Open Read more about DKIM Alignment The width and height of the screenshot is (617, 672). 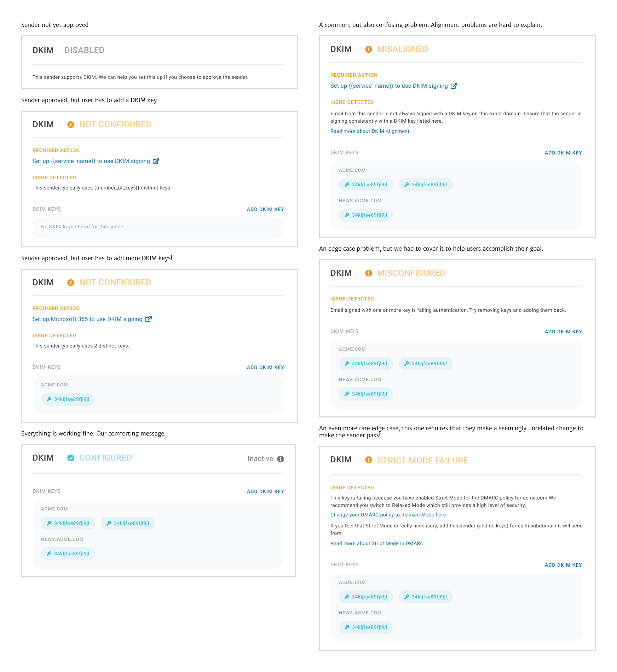point(370,131)
